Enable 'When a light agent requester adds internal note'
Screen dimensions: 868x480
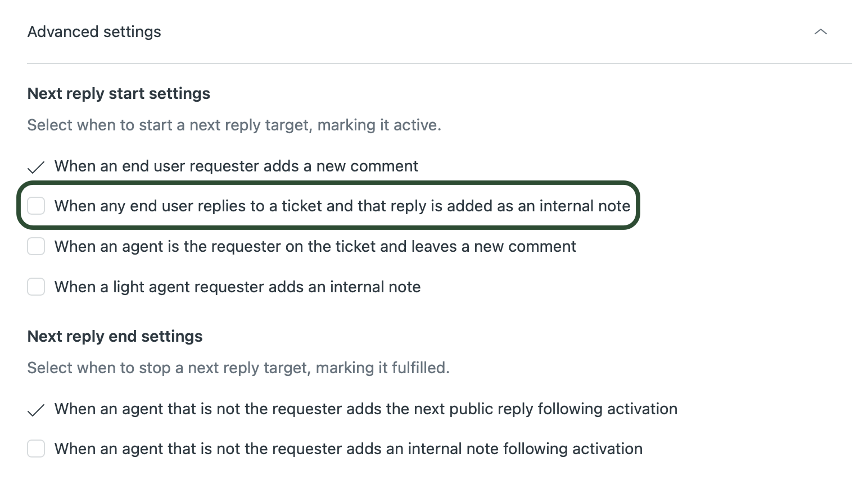point(36,287)
